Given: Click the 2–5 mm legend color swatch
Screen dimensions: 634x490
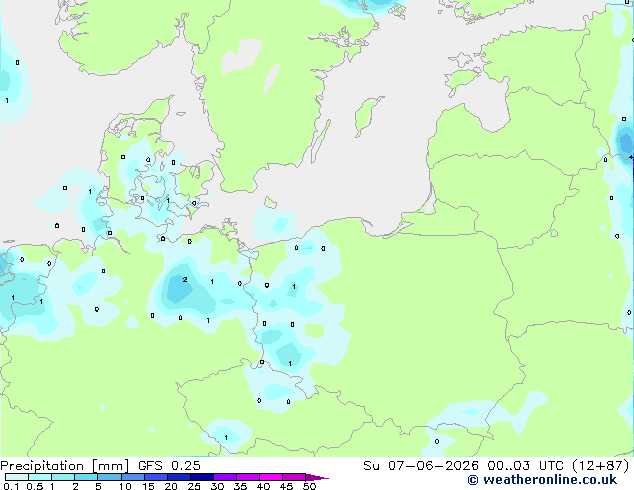Looking at the screenshot, I should point(86,477).
